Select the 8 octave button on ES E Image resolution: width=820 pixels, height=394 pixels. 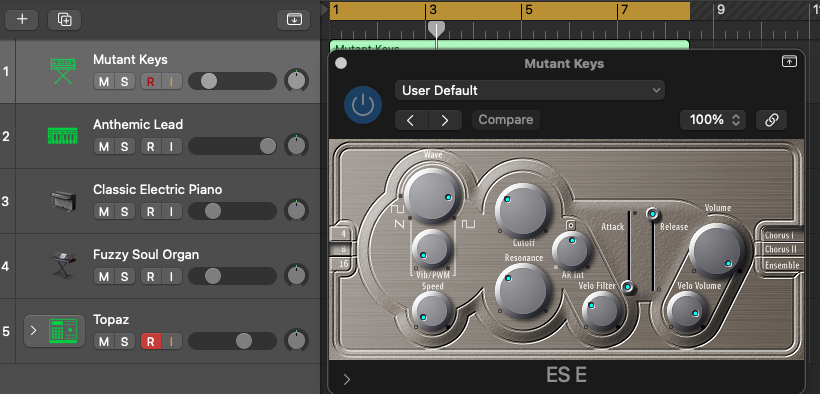344,249
